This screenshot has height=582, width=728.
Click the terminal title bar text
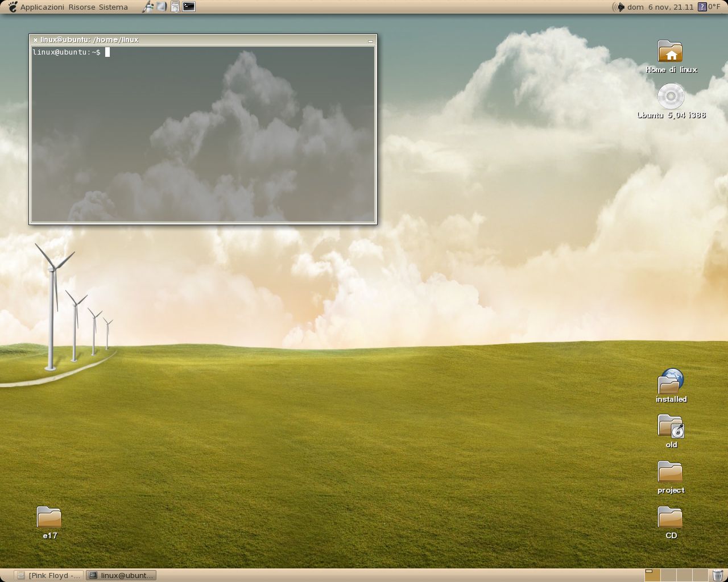pyautogui.click(x=90, y=40)
